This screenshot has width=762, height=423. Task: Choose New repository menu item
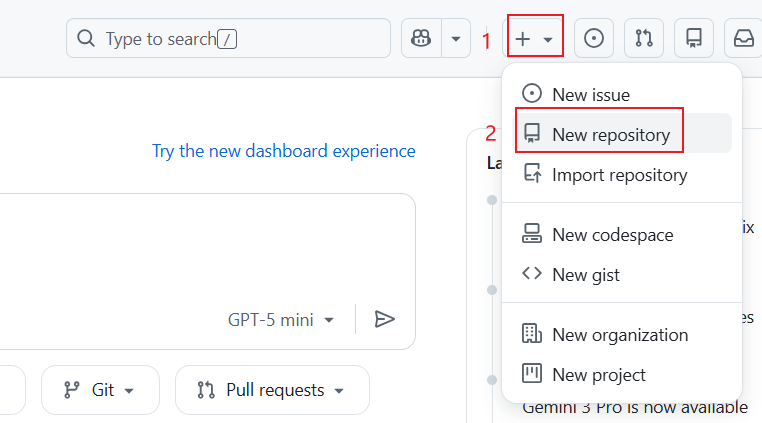[610, 134]
